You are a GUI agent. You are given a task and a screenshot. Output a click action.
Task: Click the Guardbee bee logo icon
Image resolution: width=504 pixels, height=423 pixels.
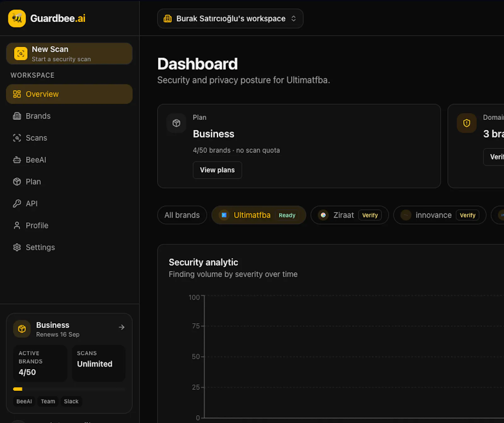17,18
